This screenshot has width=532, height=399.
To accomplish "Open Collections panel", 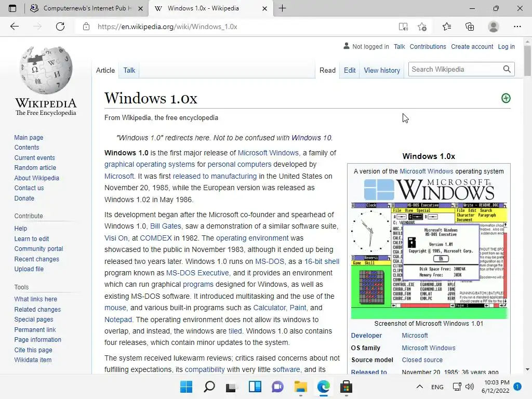I will coord(470,26).
